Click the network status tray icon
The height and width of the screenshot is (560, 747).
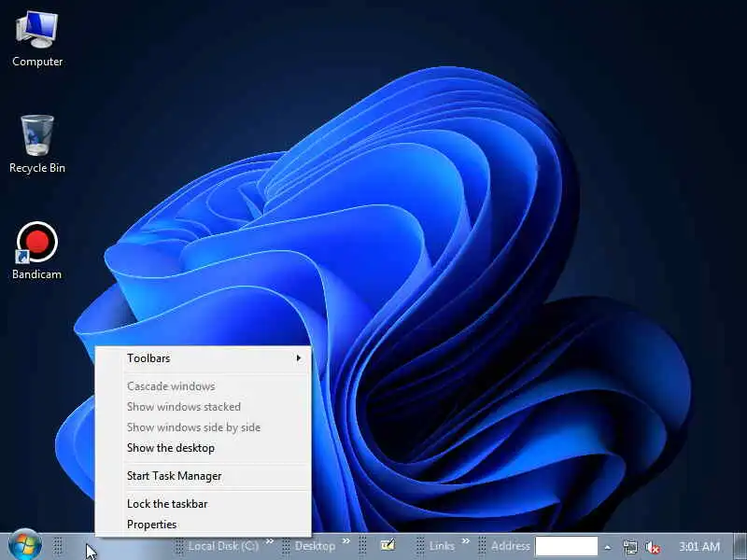point(629,547)
